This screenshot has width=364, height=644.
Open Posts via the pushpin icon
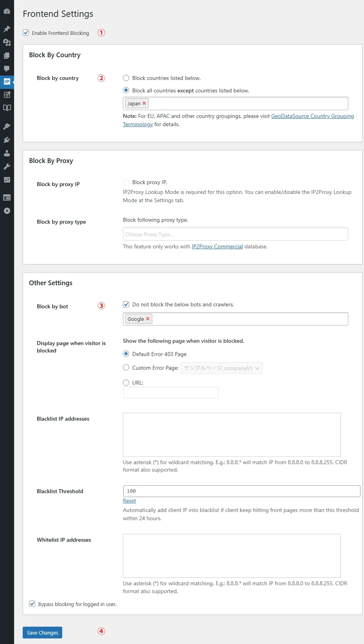click(x=7, y=29)
